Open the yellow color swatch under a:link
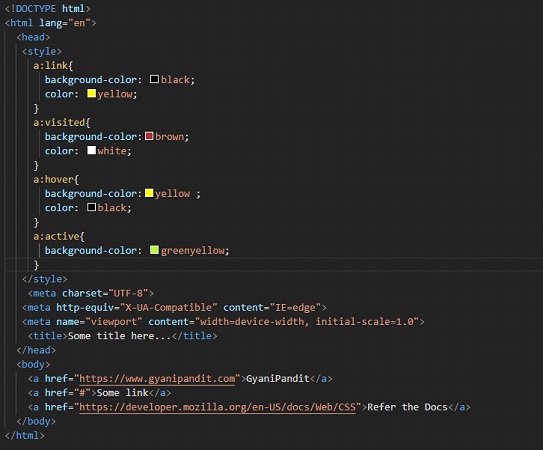Screen dimensions: 543x450 [x=91, y=94]
